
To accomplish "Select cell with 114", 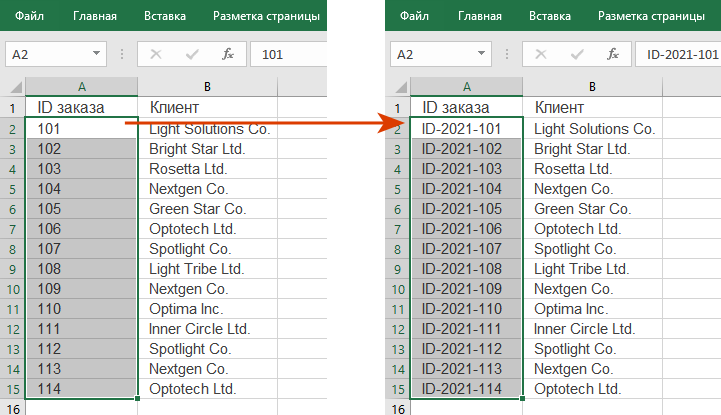I will coord(81,389).
